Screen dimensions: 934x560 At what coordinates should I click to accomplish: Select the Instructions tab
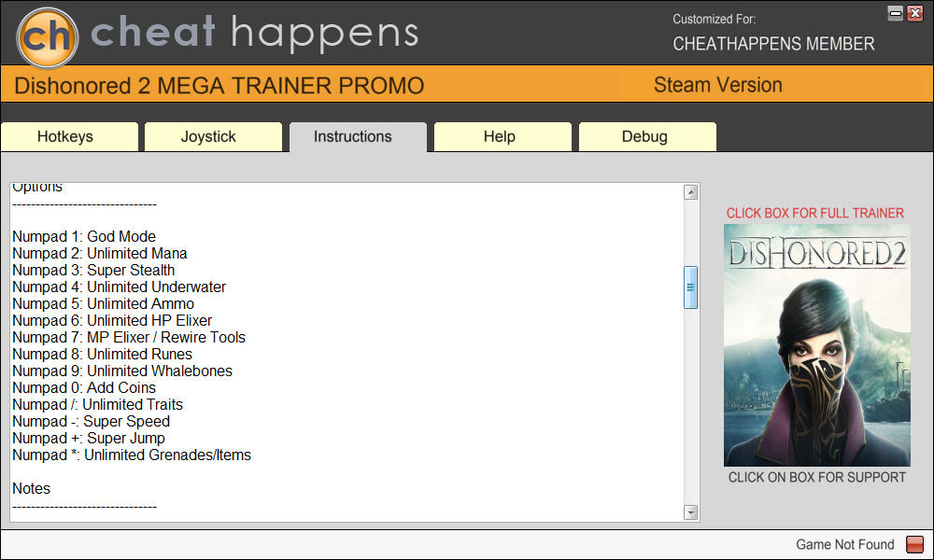click(x=353, y=136)
